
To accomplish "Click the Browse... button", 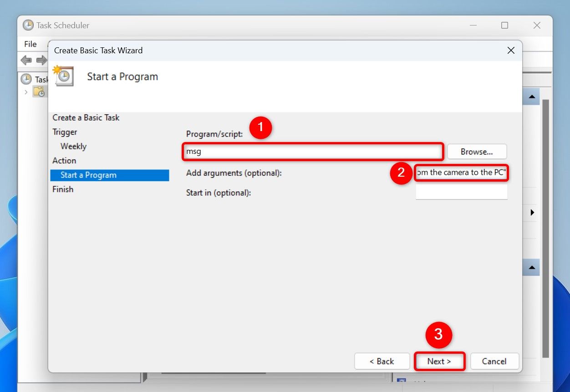I will point(477,152).
